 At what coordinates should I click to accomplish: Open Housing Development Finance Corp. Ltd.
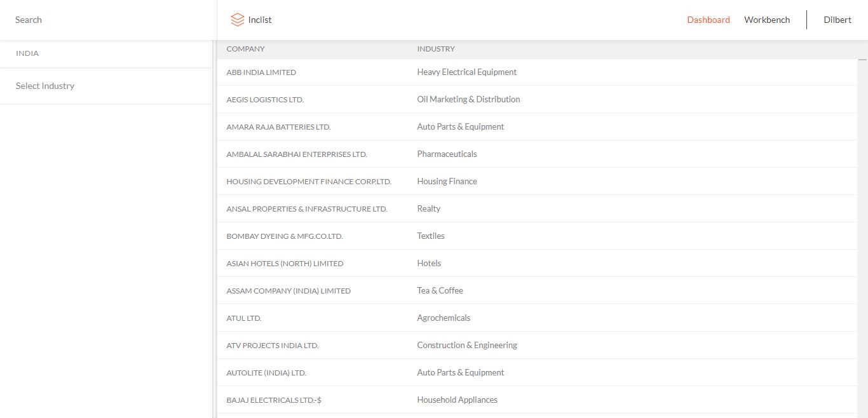click(x=309, y=182)
